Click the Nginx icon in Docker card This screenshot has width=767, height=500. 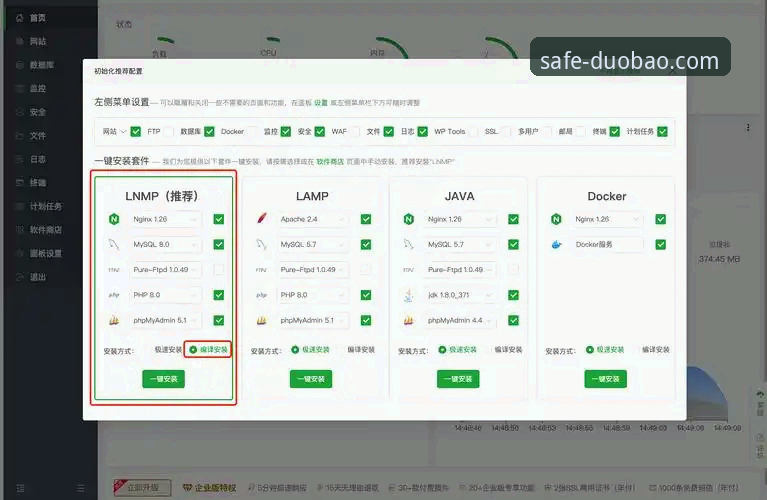coord(556,219)
